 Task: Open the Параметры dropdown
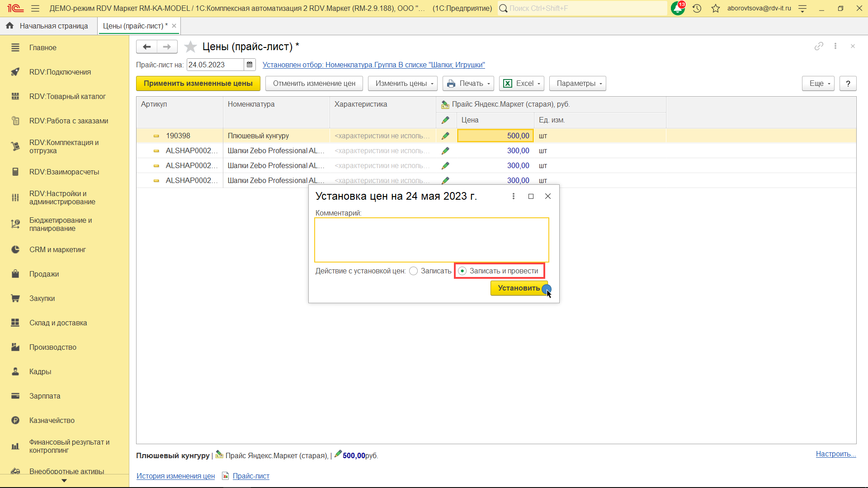pos(577,83)
